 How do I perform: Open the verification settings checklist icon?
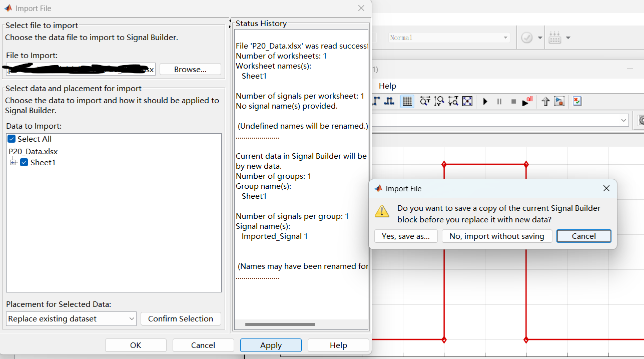point(577,102)
